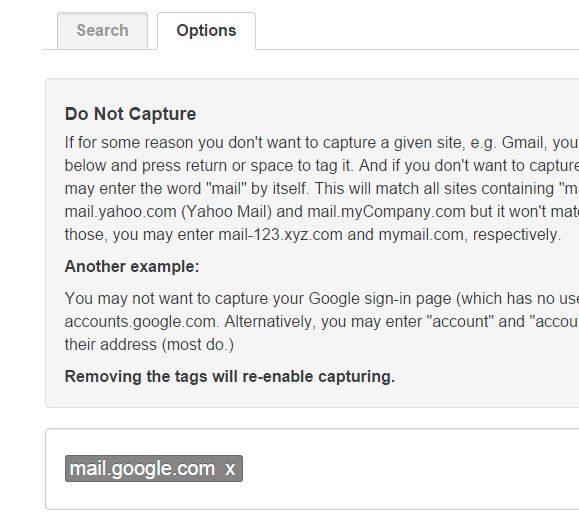579x523 pixels.
Task: Click the Do Not Capture heading
Action: pos(130,114)
